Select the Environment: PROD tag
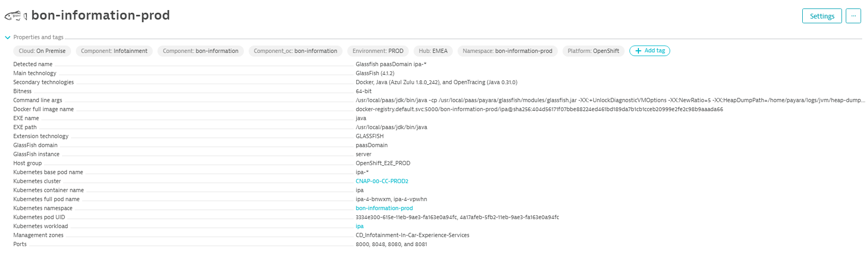Viewport: 868px width, 253px height. point(378,51)
